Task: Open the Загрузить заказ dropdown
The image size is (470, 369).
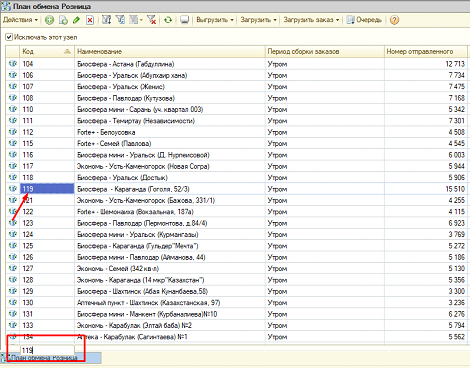Action: coord(311,20)
